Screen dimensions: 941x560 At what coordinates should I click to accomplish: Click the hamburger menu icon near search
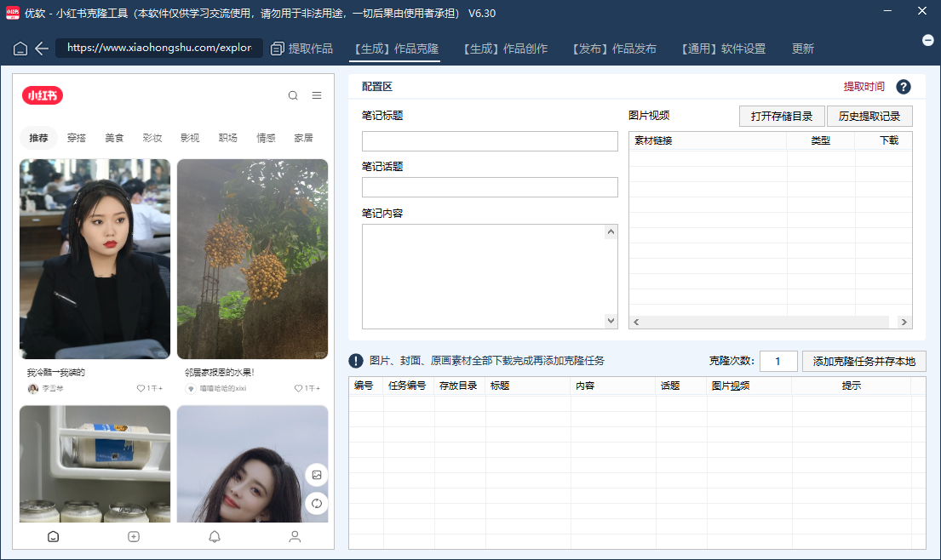[x=316, y=95]
